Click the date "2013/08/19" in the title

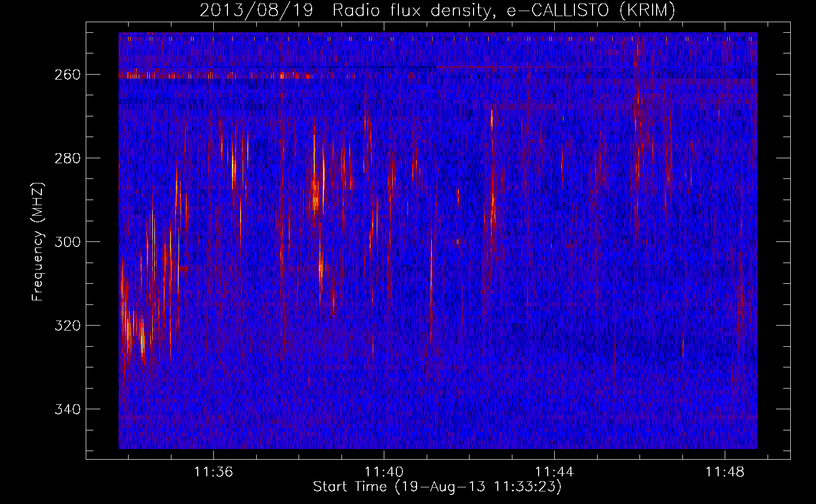point(256,10)
